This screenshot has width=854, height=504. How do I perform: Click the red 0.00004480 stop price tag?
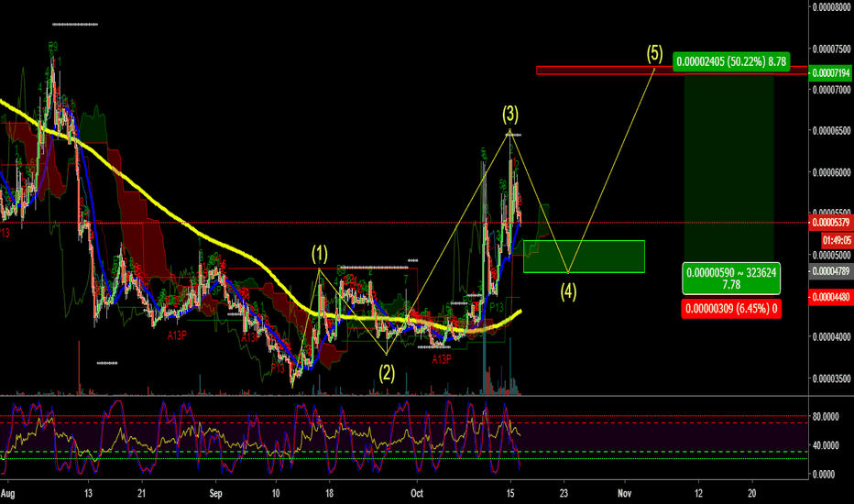tap(831, 297)
